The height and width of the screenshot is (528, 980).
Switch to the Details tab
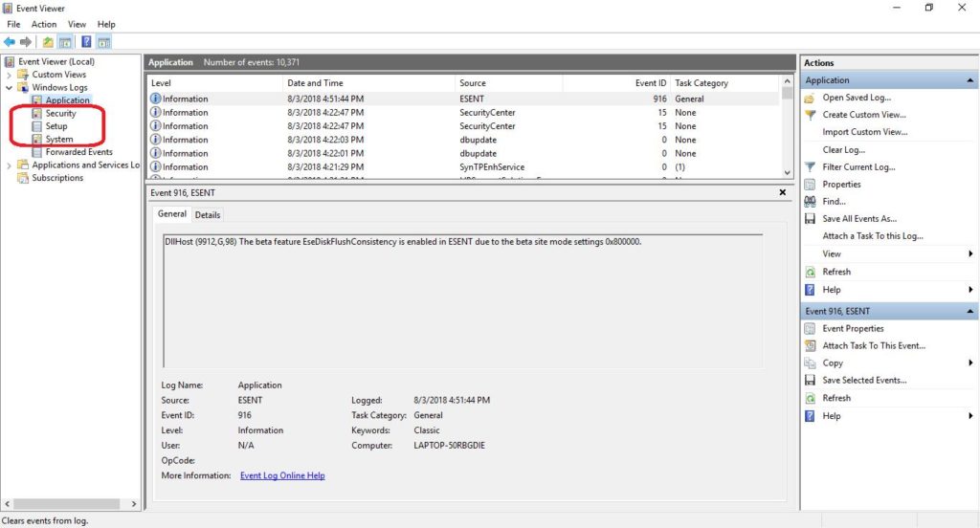pyautogui.click(x=208, y=215)
